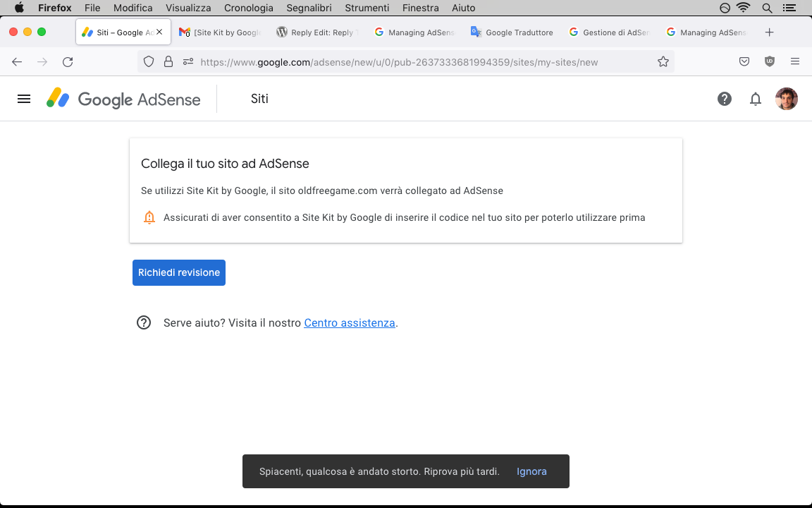Open the Segnalibri menu

(309, 8)
